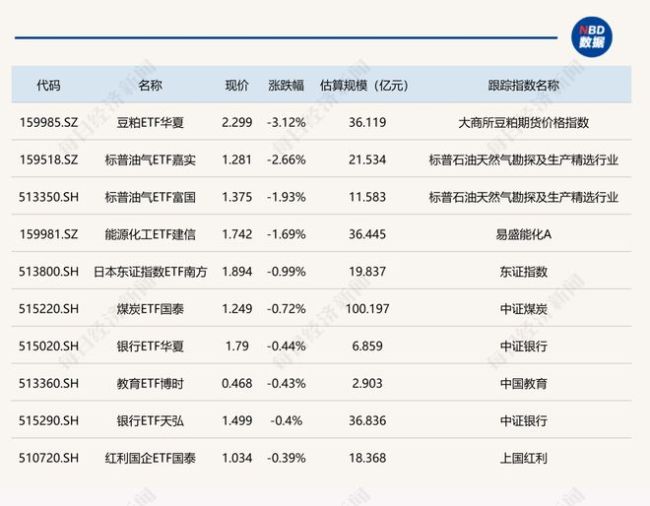Viewport: 650px width, 506px height.
Task: Click the 银行ETF天弘 name cell
Action: click(150, 421)
